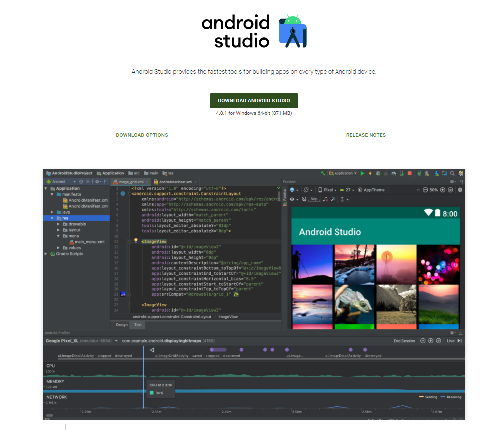Click the Project Structure icon in toolbar
Viewport: 504px width, 430px height.
[444, 173]
